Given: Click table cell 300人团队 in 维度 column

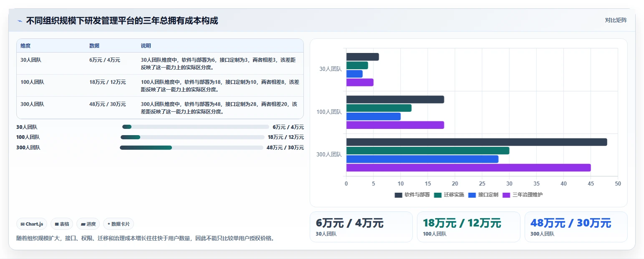Looking at the screenshot, I should click(32, 104).
